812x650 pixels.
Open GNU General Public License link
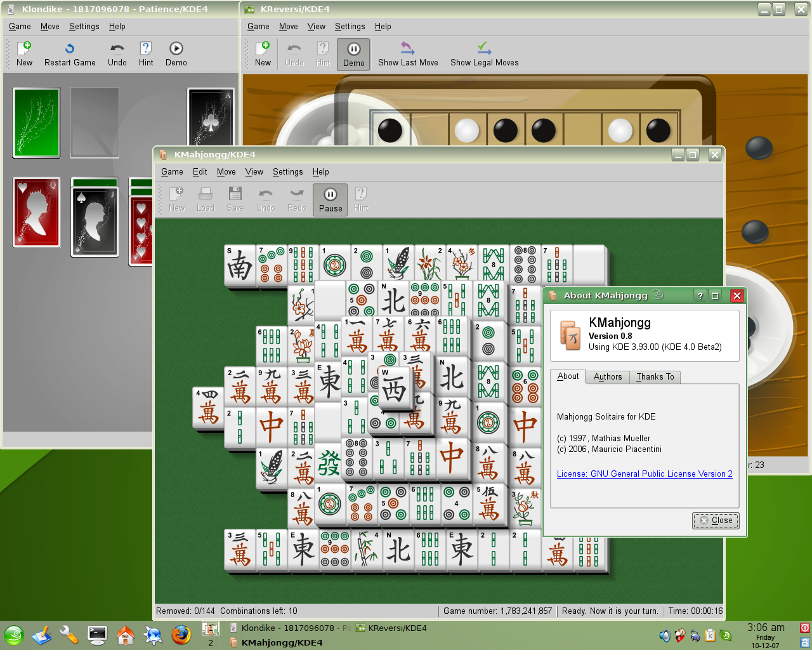coord(645,474)
